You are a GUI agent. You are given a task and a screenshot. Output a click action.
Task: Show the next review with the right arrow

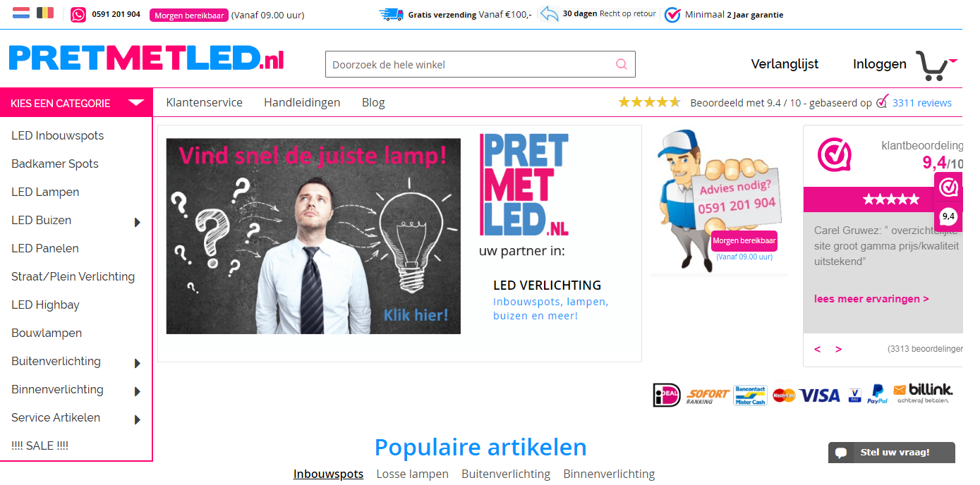click(x=838, y=349)
